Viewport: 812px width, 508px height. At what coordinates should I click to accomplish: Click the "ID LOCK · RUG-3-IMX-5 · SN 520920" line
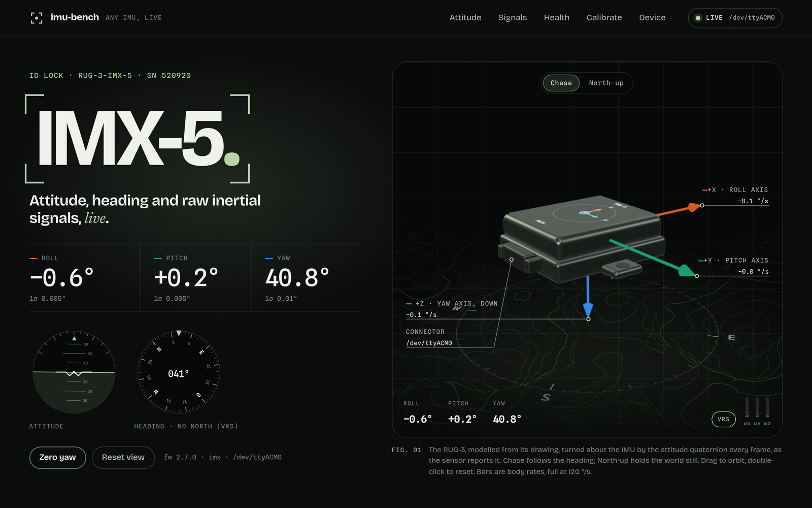click(110, 75)
